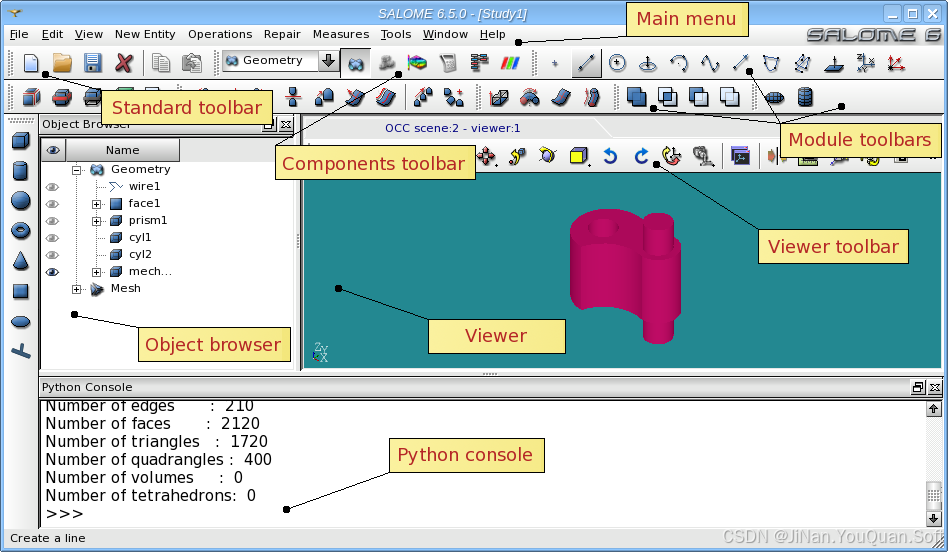Select the OCC scene:2 - viewer:1 tab
This screenshot has height=552, width=948.
click(x=452, y=128)
